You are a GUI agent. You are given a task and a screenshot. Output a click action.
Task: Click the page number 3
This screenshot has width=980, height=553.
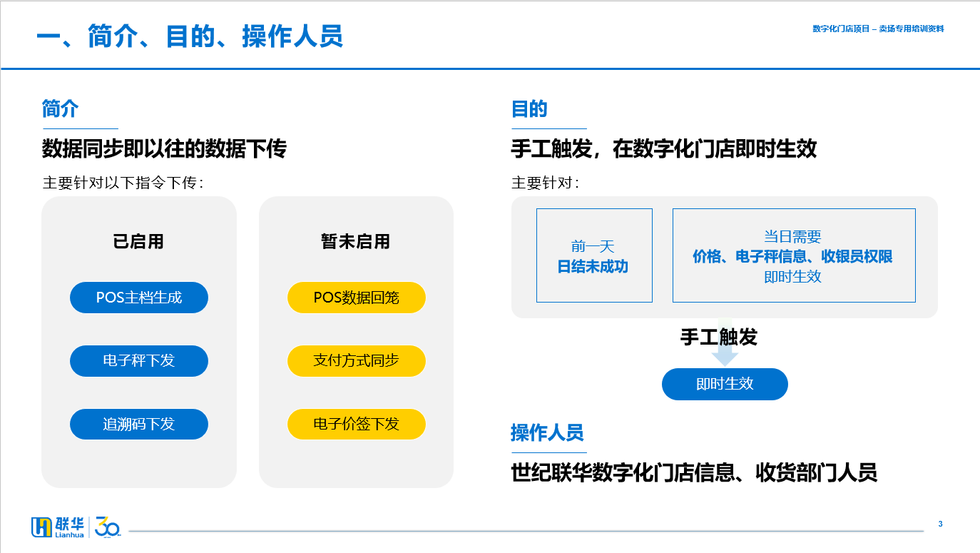940,524
